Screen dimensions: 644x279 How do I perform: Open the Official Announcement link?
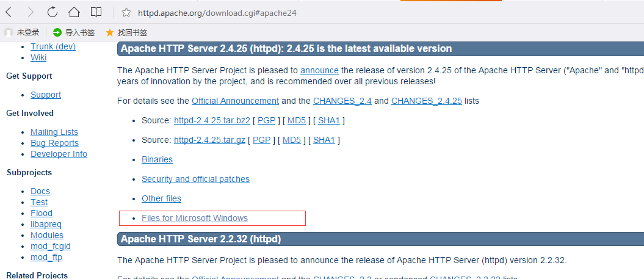click(x=235, y=101)
